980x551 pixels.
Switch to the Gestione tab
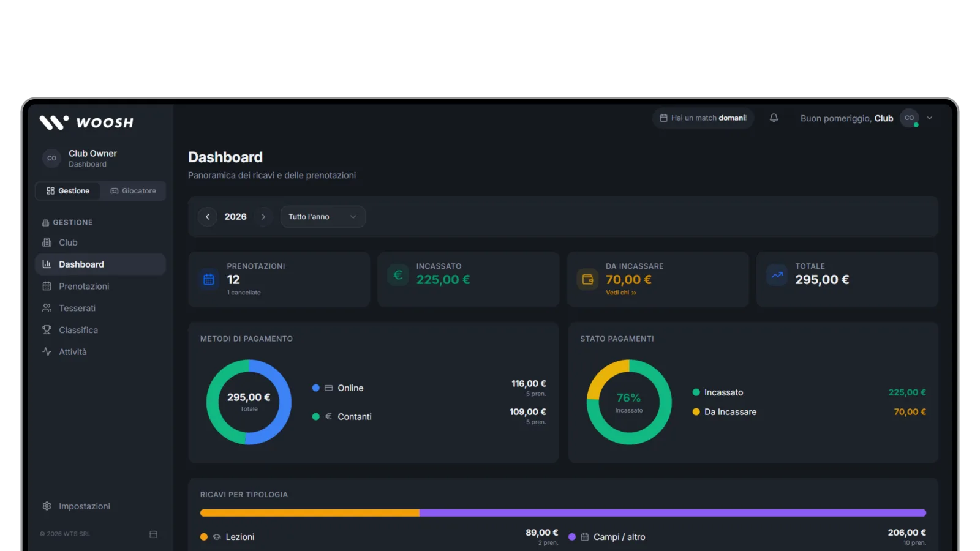(68, 191)
